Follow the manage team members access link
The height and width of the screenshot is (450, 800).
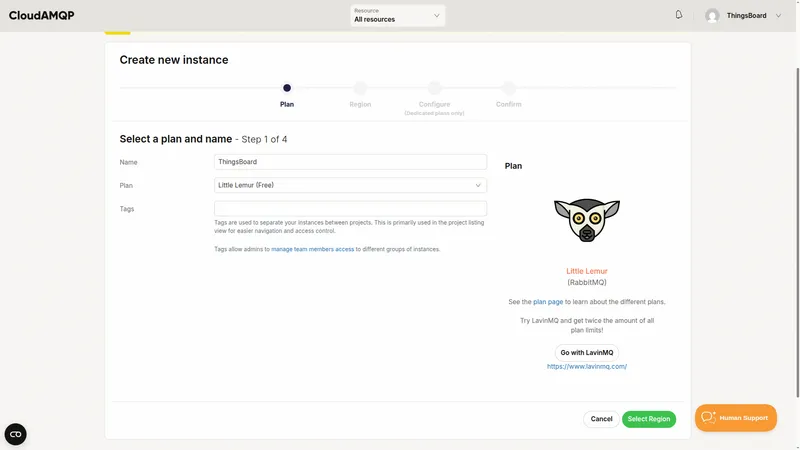(x=312, y=249)
